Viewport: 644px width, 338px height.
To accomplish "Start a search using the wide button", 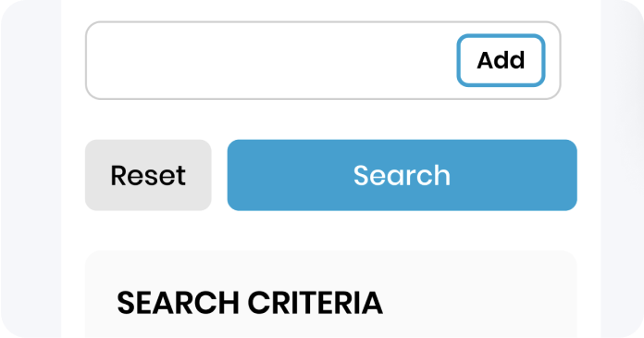I will tap(402, 175).
